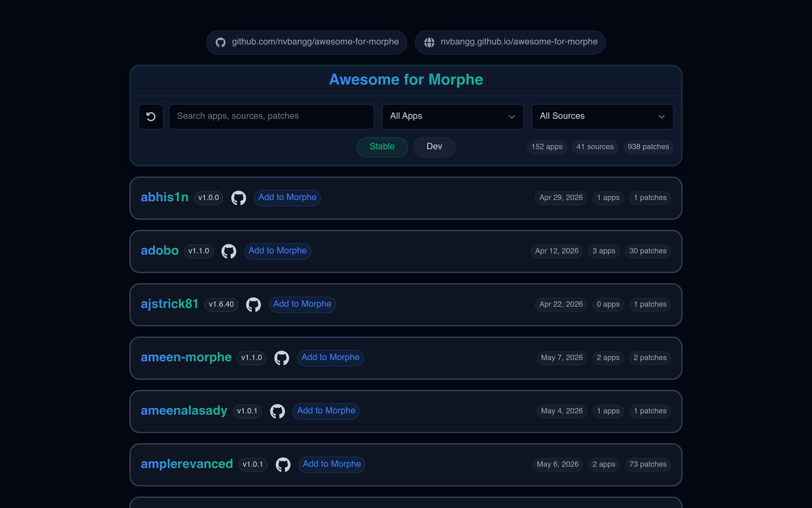Click the 41 sources counter badge

point(595,147)
